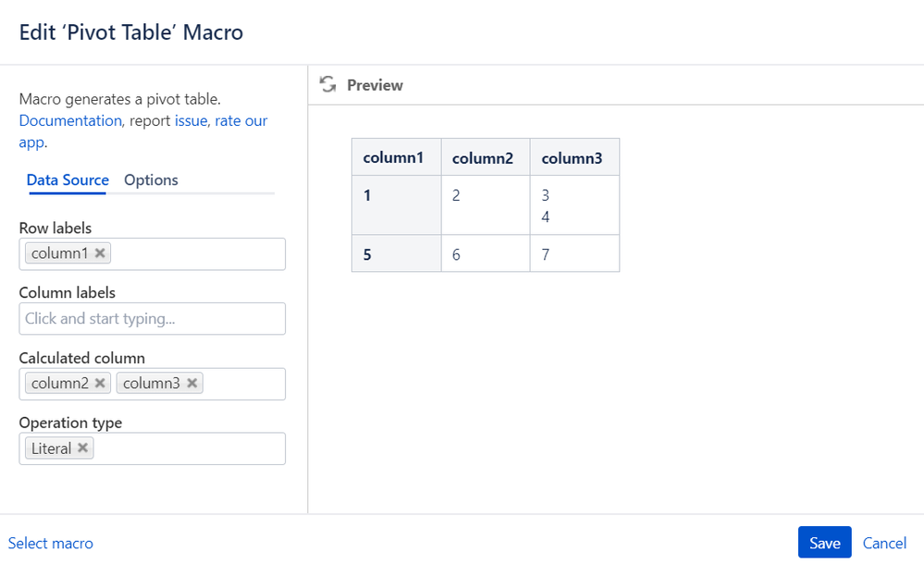Cancel editing the macro

pyautogui.click(x=884, y=543)
